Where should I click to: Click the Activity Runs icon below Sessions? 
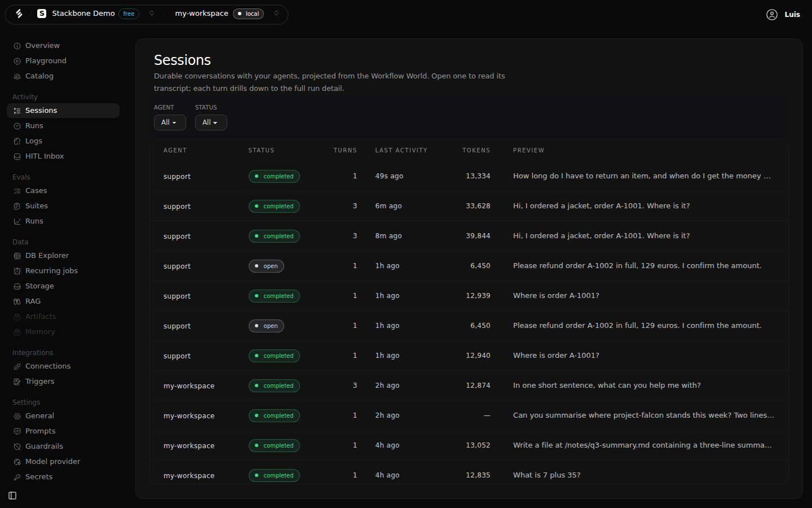[x=17, y=126]
